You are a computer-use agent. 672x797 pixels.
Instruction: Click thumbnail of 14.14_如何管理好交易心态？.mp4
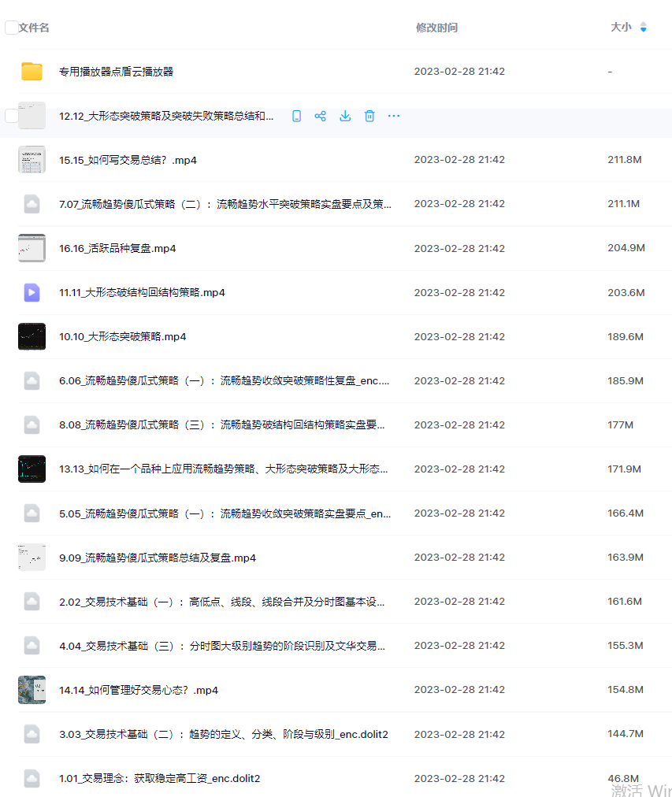tap(32, 690)
